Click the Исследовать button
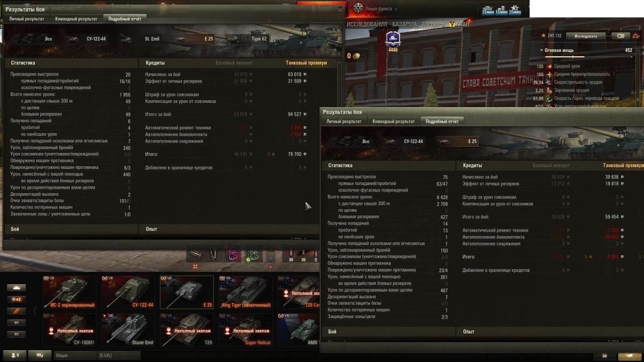Screen dimensions: 644x362 coord(586,36)
